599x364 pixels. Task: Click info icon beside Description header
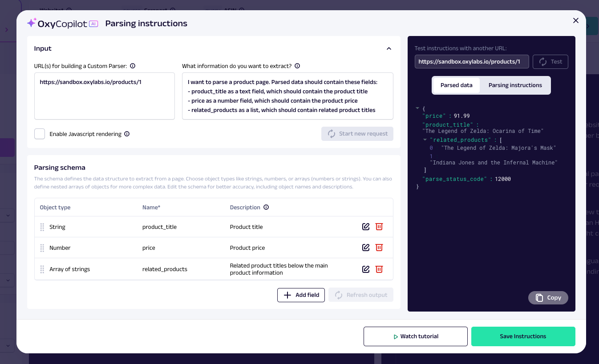pyautogui.click(x=266, y=207)
